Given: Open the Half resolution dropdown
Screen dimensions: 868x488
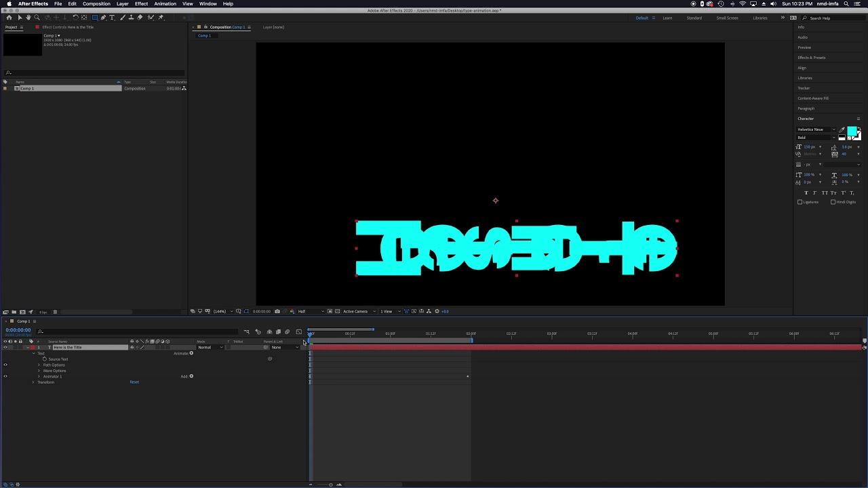Looking at the screenshot, I should click(310, 311).
